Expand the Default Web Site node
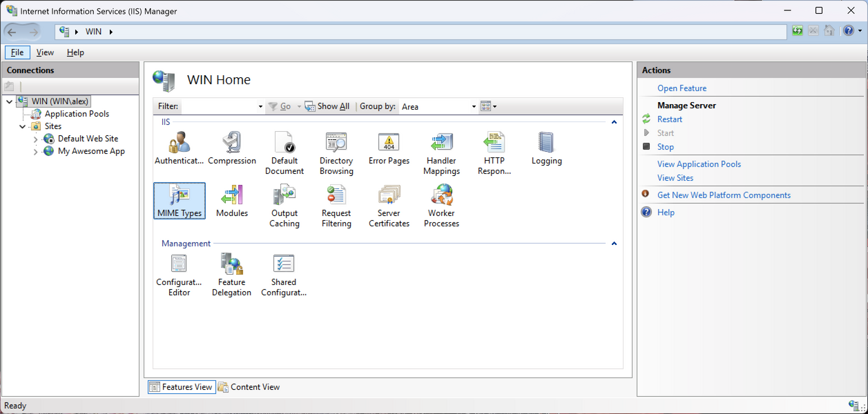Screen dimensions: 868x414 tap(36, 139)
